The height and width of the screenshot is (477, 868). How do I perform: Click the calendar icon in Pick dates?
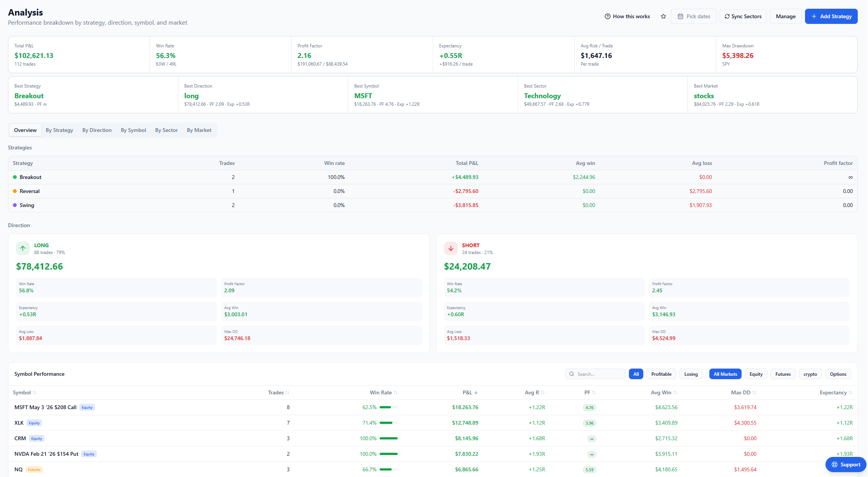click(x=681, y=16)
